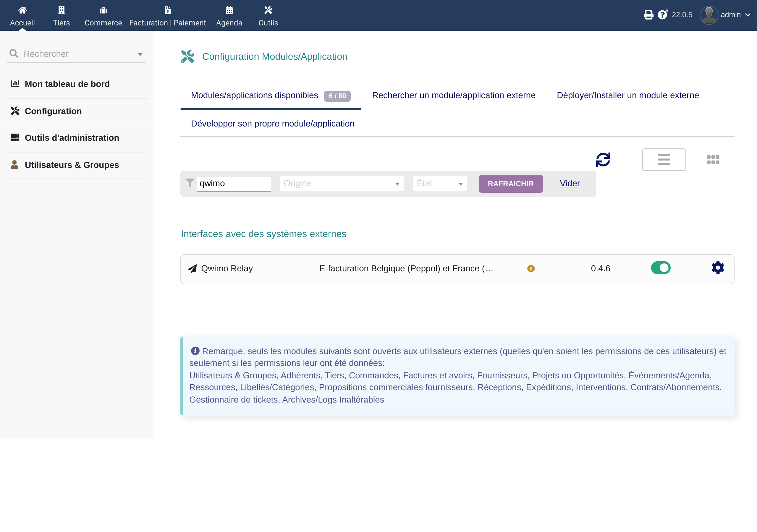Click the filter funnel icon
This screenshot has width=757, height=532.
pos(190,183)
